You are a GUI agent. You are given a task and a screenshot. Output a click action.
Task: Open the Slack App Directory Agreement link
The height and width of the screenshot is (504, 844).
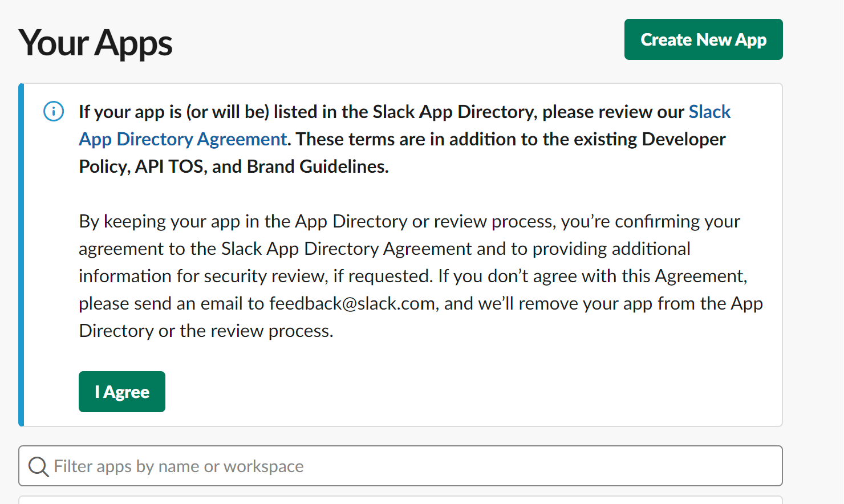coord(182,139)
